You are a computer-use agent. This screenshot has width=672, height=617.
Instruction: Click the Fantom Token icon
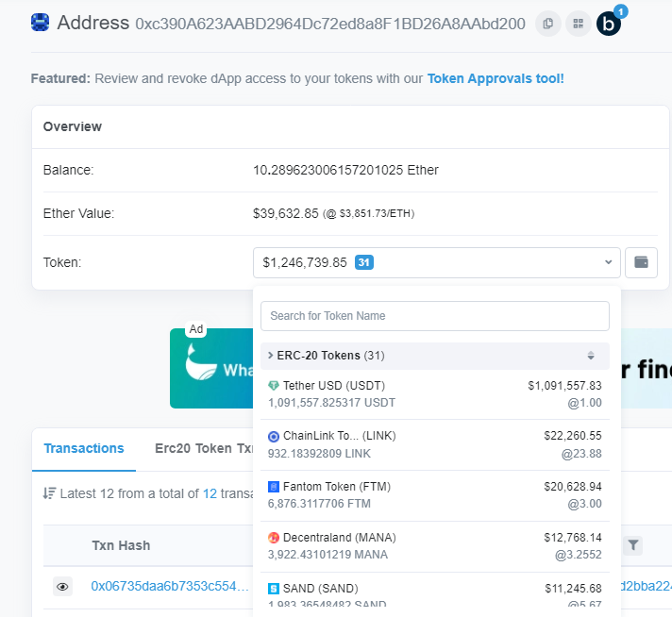point(274,487)
